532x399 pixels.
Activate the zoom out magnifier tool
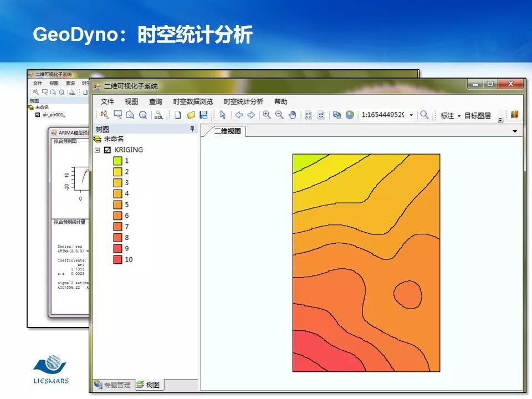coord(279,115)
